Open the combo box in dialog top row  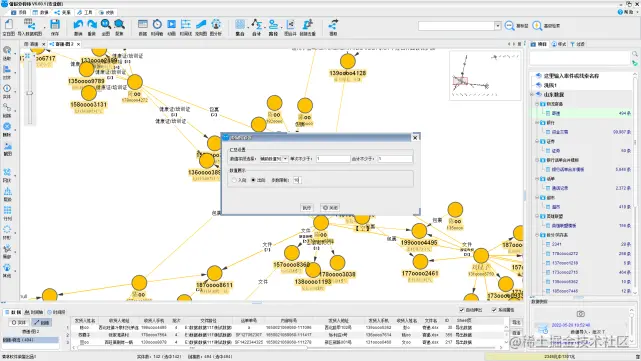(273, 159)
